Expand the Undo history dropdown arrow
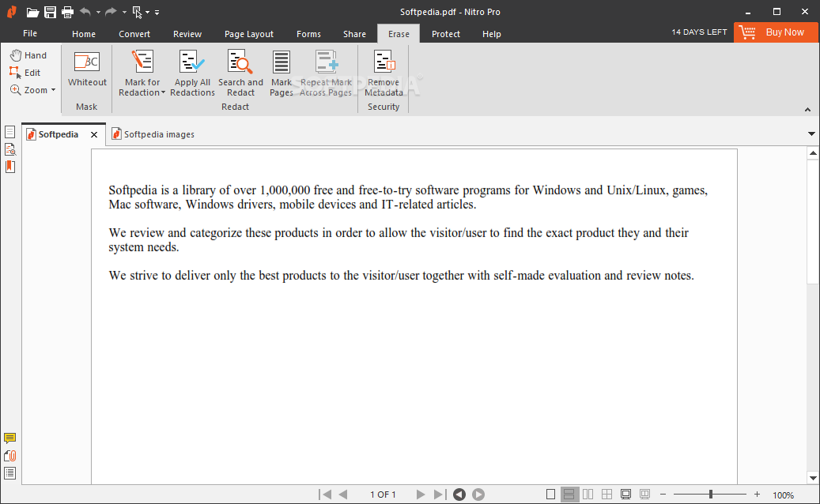This screenshot has width=820, height=504. [x=98, y=12]
